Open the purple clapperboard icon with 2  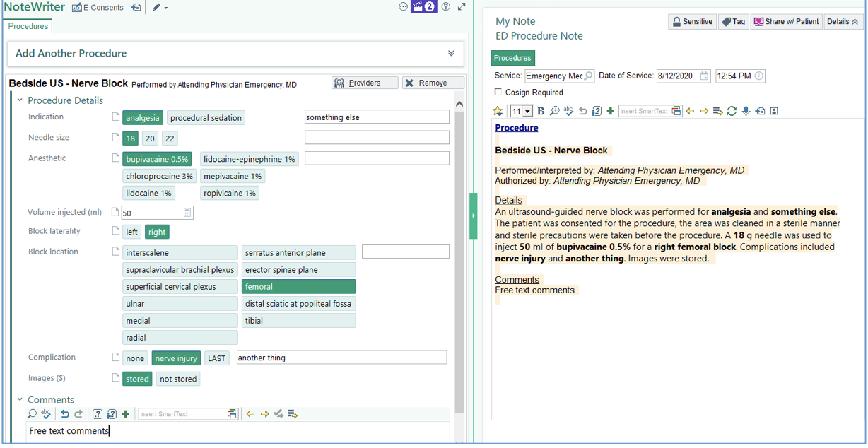423,7
